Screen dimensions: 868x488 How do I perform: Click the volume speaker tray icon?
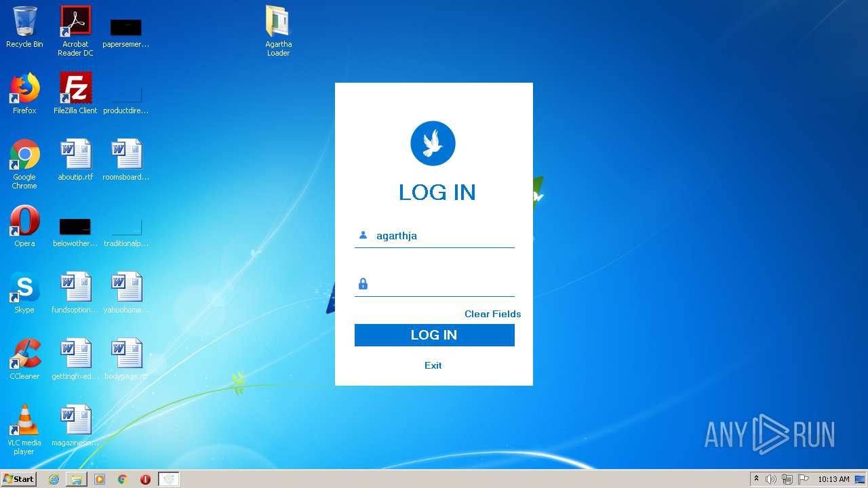[x=771, y=479]
